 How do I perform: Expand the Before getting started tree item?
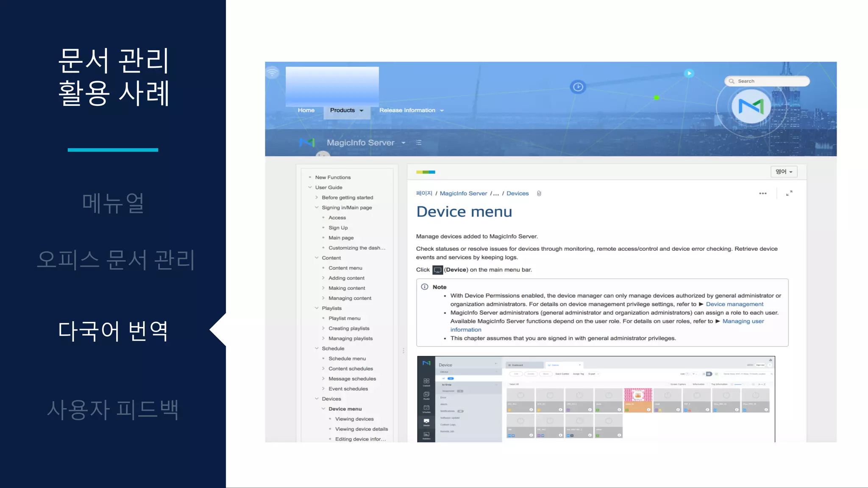tap(317, 197)
